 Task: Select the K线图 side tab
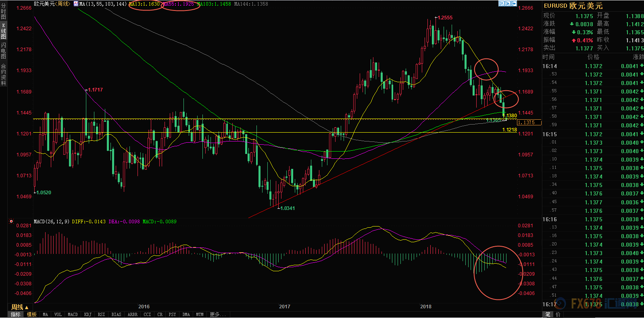pyautogui.click(x=4, y=31)
